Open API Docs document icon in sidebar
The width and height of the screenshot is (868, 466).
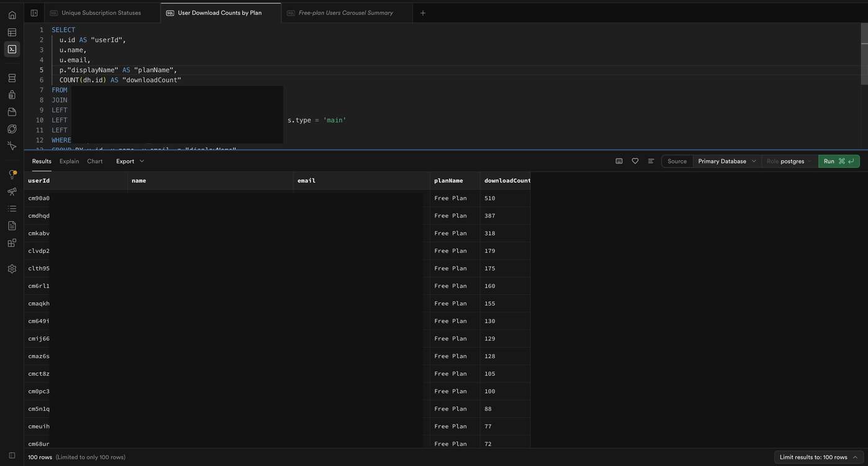[x=12, y=226]
